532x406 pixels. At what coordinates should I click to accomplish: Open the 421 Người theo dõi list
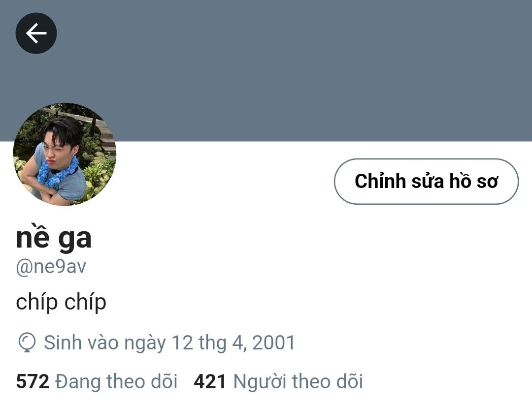(278, 381)
